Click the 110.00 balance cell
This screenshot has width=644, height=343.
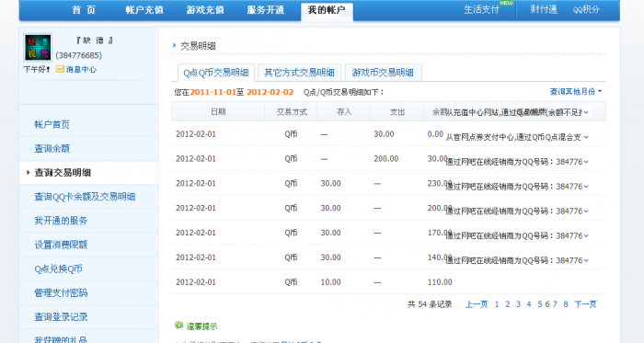[x=440, y=282]
